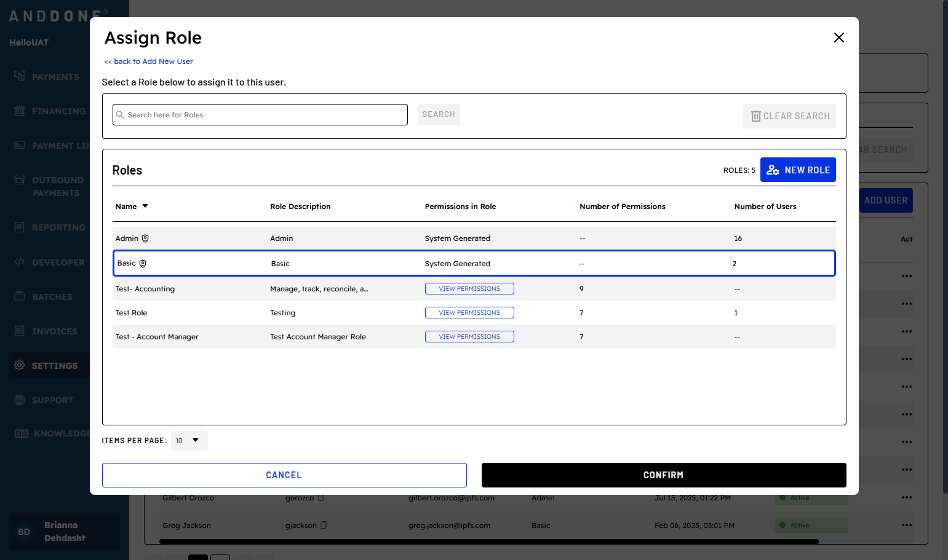Sort roles by Name column arrow

(x=145, y=207)
